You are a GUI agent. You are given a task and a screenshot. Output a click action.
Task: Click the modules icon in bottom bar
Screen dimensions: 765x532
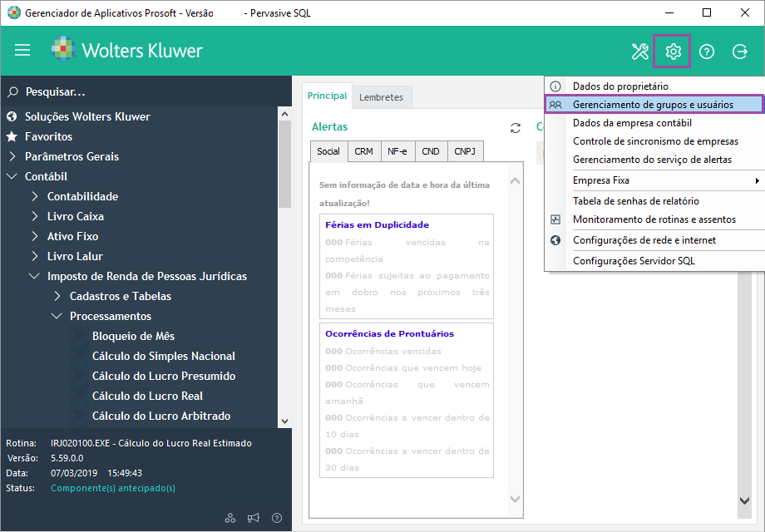(230, 518)
